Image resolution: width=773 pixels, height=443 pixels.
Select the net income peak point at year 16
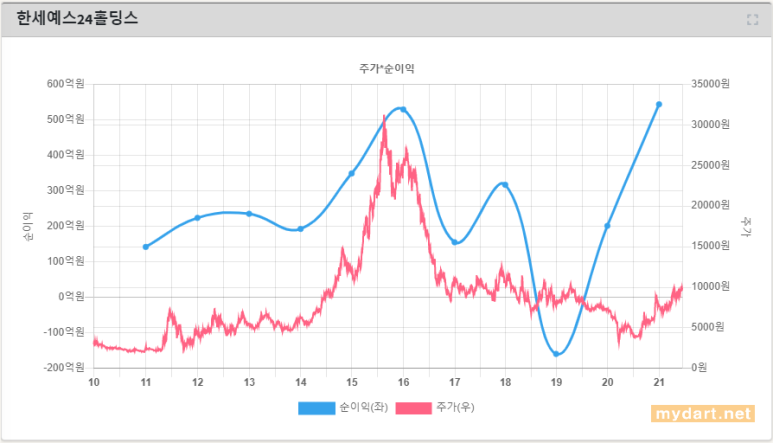tap(403, 109)
